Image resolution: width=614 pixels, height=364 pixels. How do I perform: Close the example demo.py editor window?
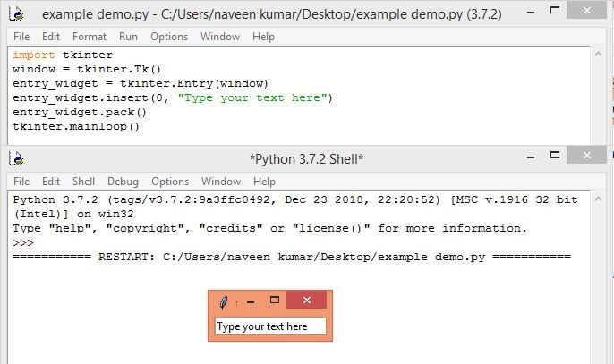click(586, 10)
